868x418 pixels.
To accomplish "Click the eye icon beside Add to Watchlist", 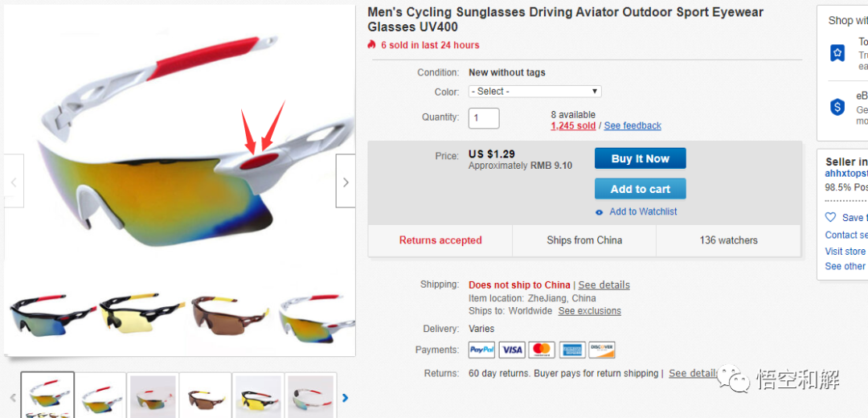I will pyautogui.click(x=599, y=212).
